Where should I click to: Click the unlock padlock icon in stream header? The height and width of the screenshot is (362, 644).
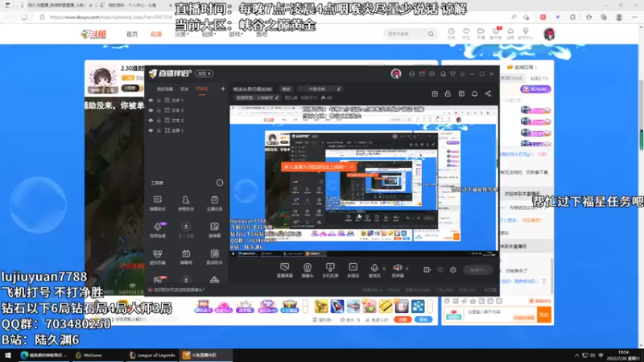pyautogui.click(x=448, y=93)
